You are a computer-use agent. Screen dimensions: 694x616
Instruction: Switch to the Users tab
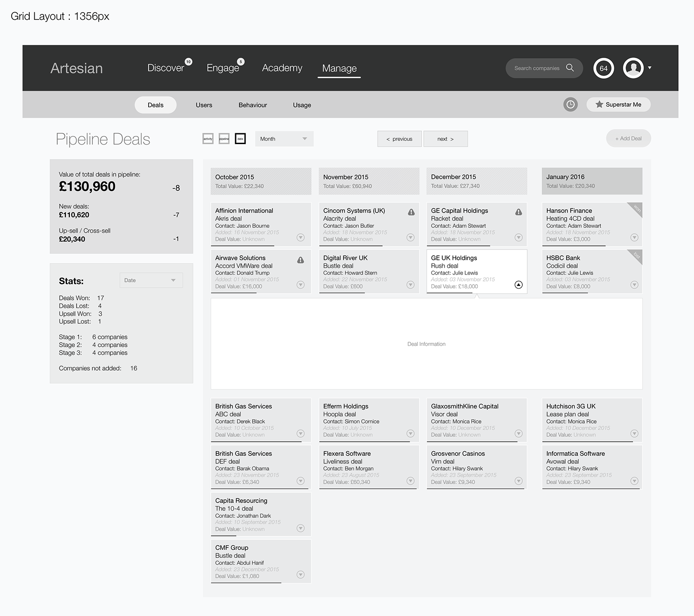pos(204,105)
